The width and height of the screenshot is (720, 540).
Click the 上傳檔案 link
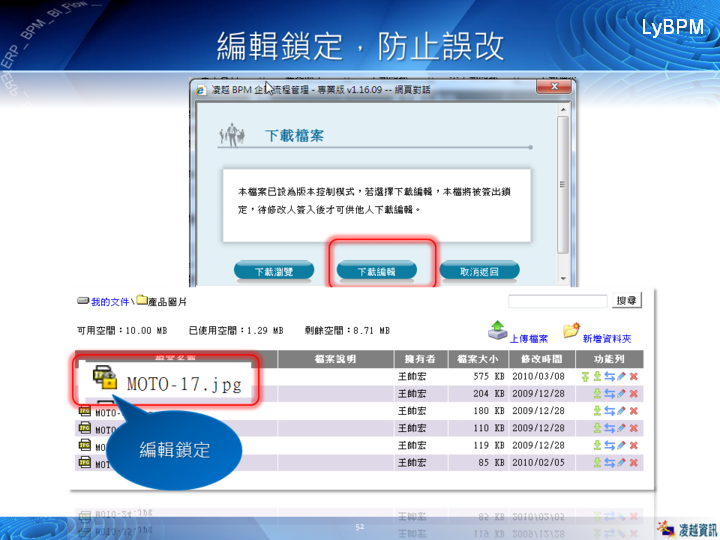529,339
